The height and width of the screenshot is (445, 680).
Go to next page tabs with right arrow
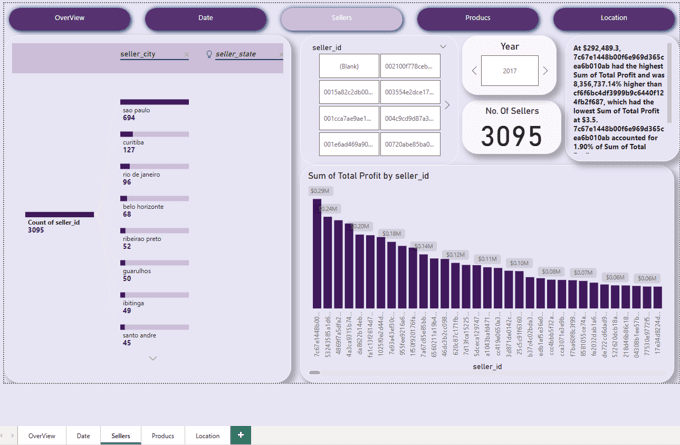point(12,435)
